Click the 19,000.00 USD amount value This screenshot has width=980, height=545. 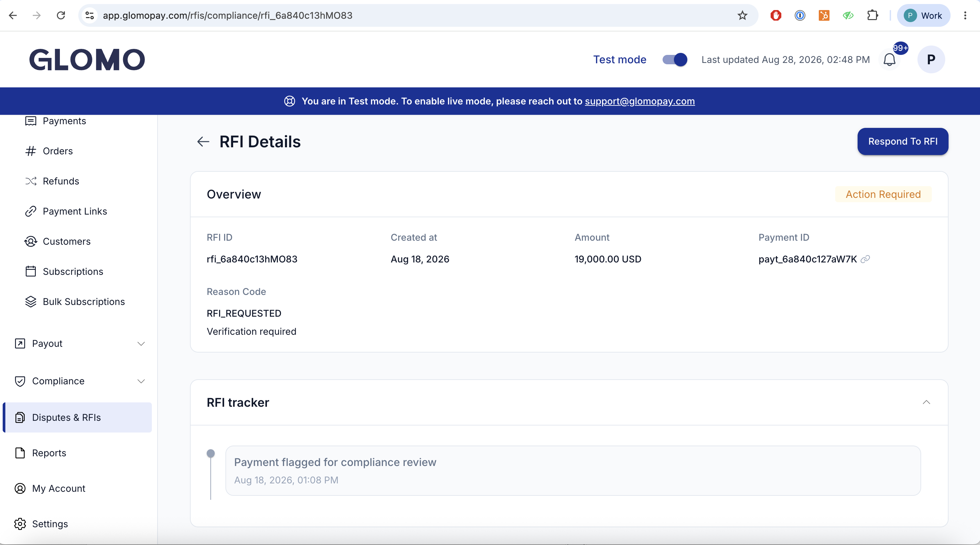coord(607,259)
